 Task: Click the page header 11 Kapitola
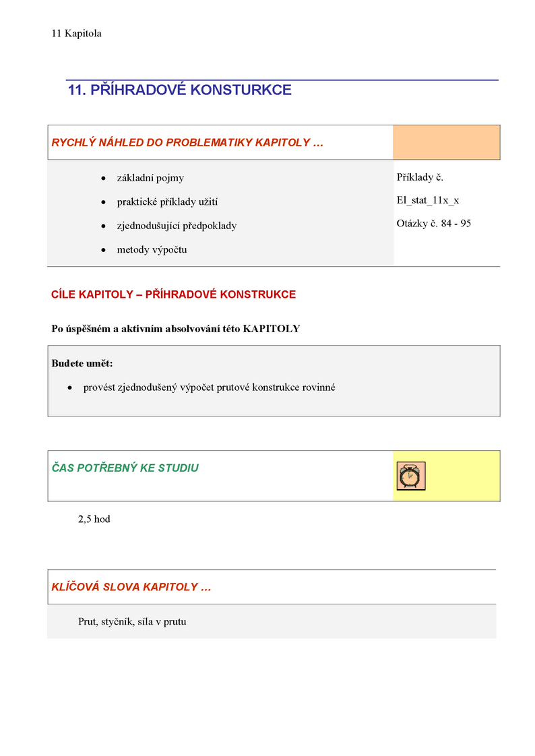[77, 33]
